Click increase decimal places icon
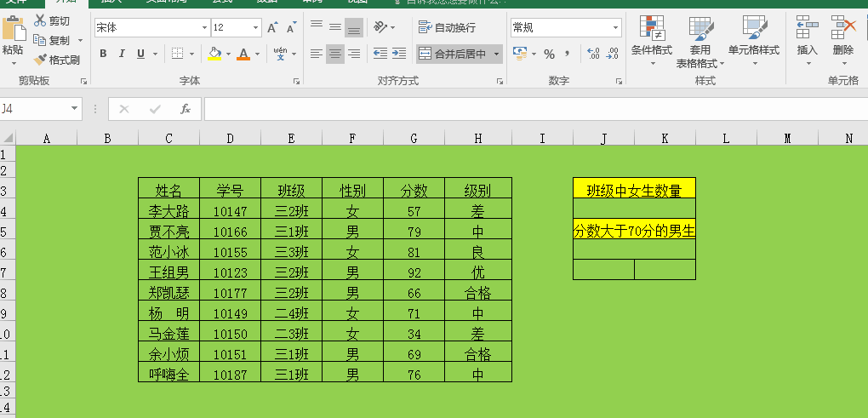The image size is (868, 418). (x=593, y=54)
